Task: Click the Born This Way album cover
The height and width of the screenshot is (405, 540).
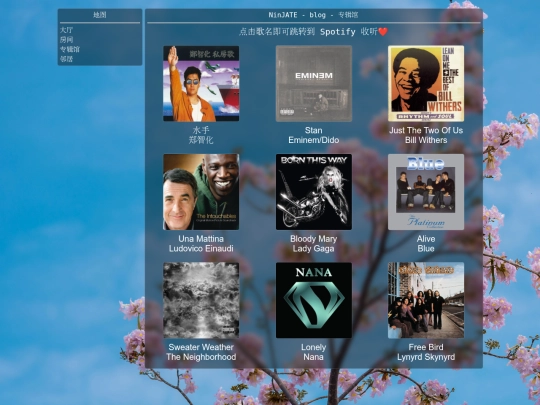Action: tap(314, 192)
